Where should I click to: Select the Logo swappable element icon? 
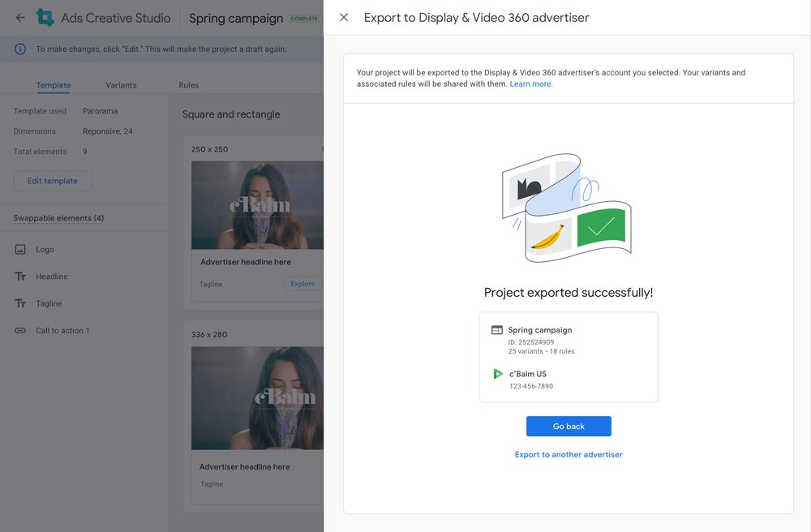pyautogui.click(x=20, y=249)
